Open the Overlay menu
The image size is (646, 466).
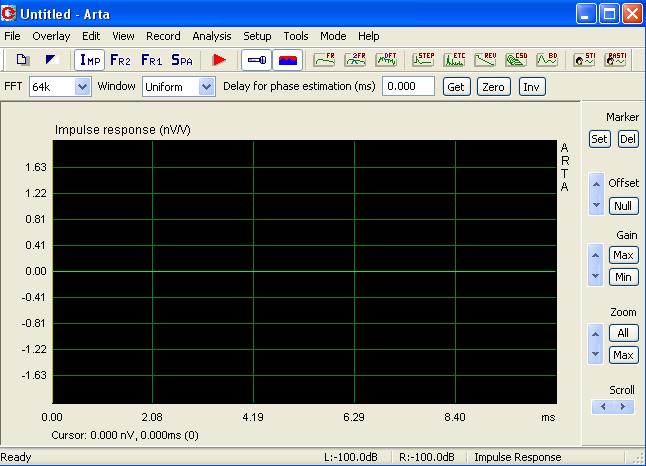pos(51,36)
